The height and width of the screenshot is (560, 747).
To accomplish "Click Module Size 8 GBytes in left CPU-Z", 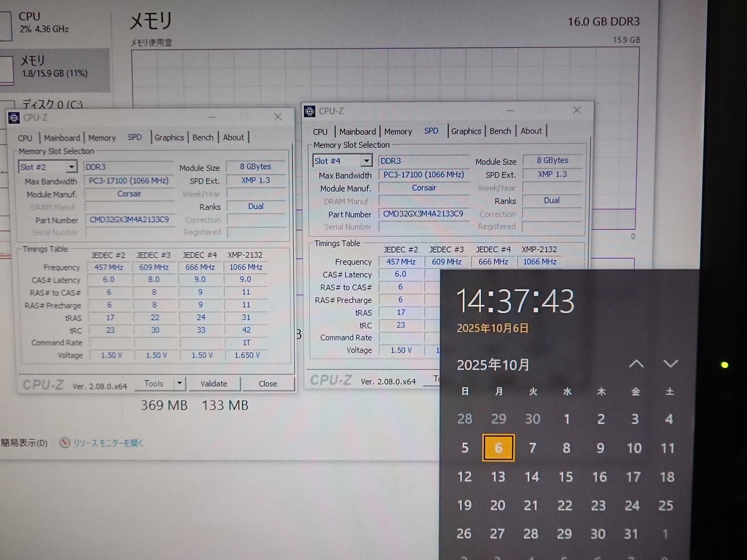I will tap(256, 167).
